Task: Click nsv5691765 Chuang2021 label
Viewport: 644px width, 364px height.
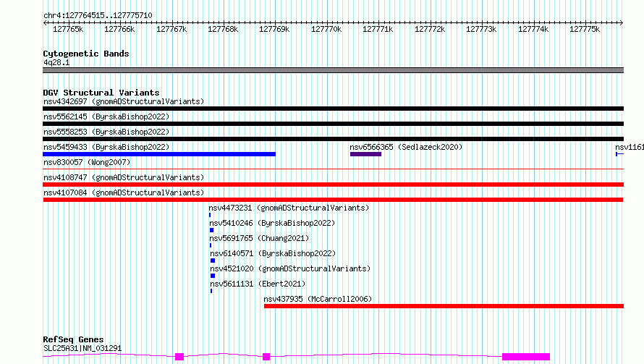Action: pyautogui.click(x=259, y=238)
